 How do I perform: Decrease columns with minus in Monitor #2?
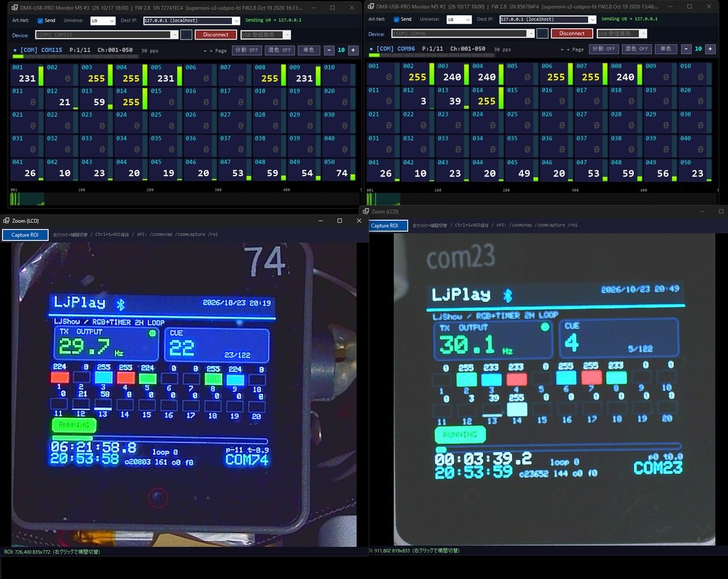[686, 49]
